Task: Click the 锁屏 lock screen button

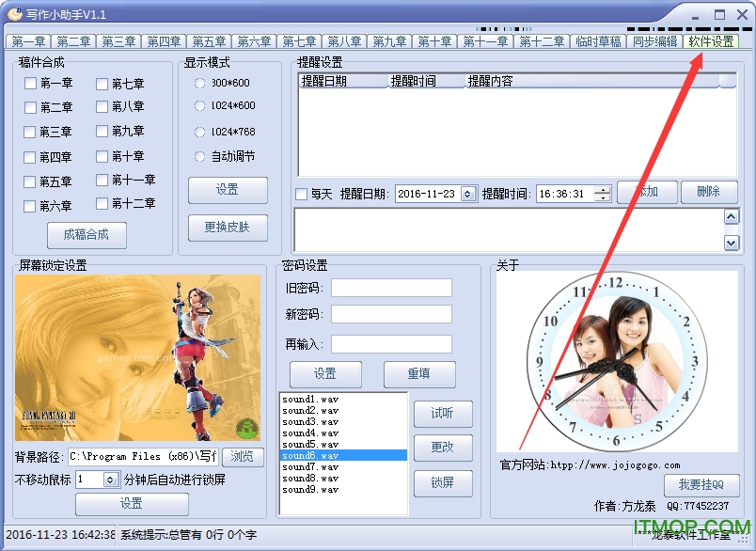Action: [x=443, y=482]
